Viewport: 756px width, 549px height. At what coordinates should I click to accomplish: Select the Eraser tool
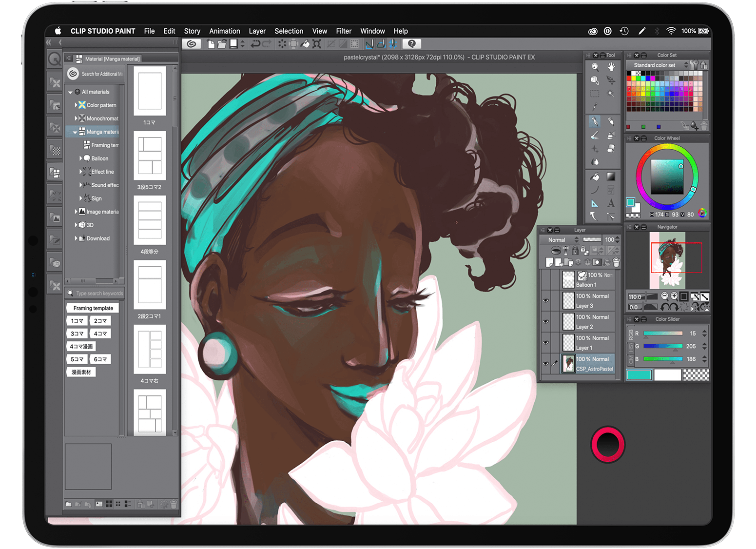pos(611,149)
